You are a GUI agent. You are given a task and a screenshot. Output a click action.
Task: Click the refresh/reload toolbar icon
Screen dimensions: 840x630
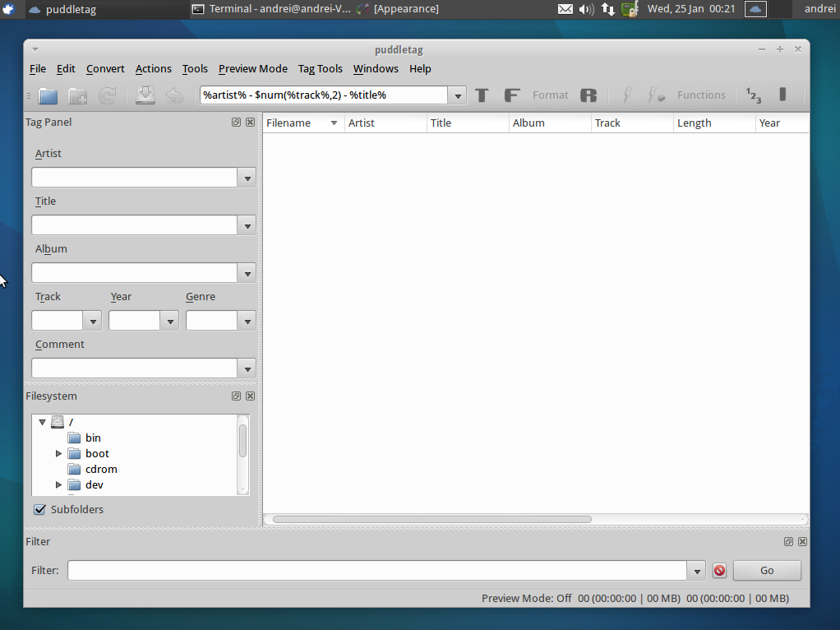coord(108,95)
